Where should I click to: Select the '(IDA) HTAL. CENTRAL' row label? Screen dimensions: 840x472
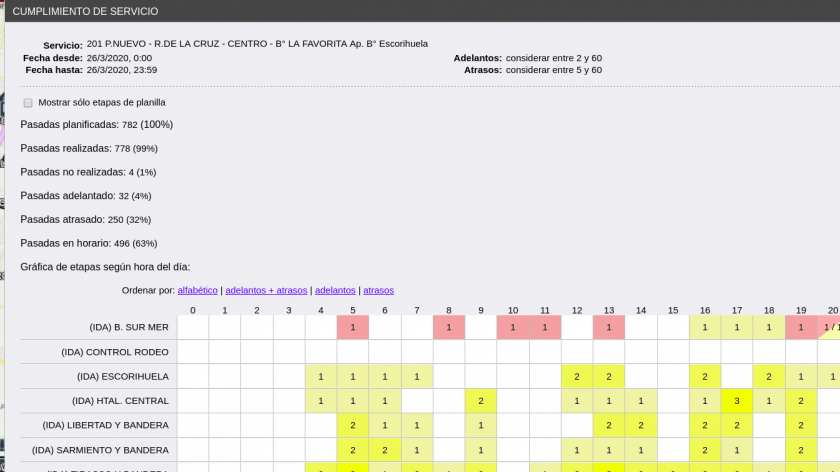tap(119, 401)
